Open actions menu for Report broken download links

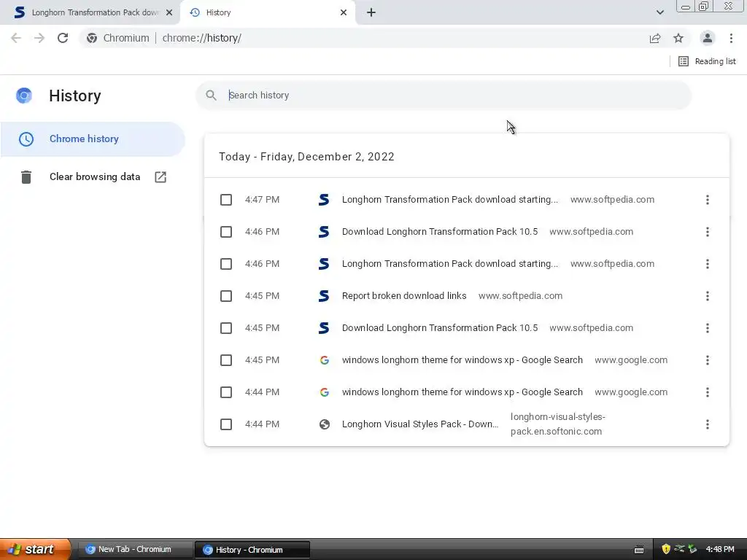[x=708, y=296]
